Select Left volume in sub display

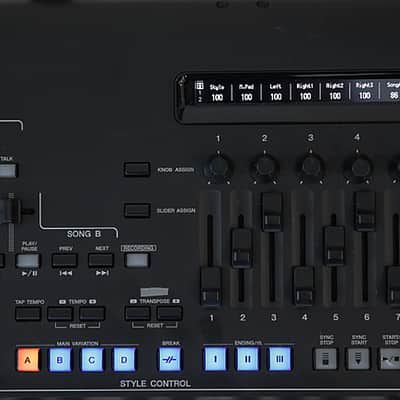276,92
